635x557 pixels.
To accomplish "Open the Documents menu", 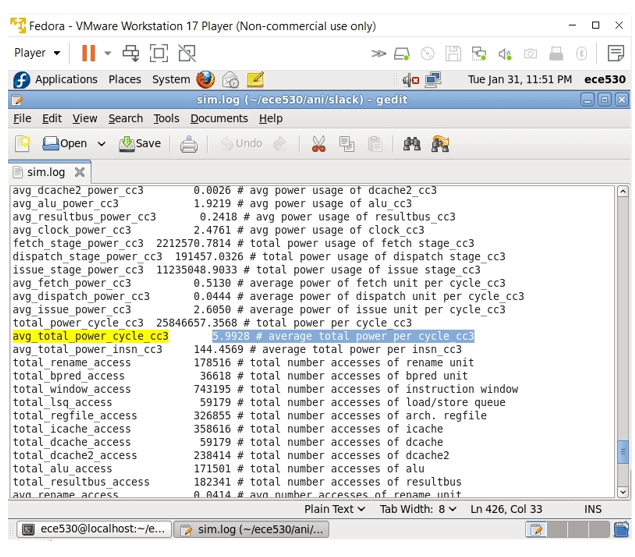I will (218, 118).
